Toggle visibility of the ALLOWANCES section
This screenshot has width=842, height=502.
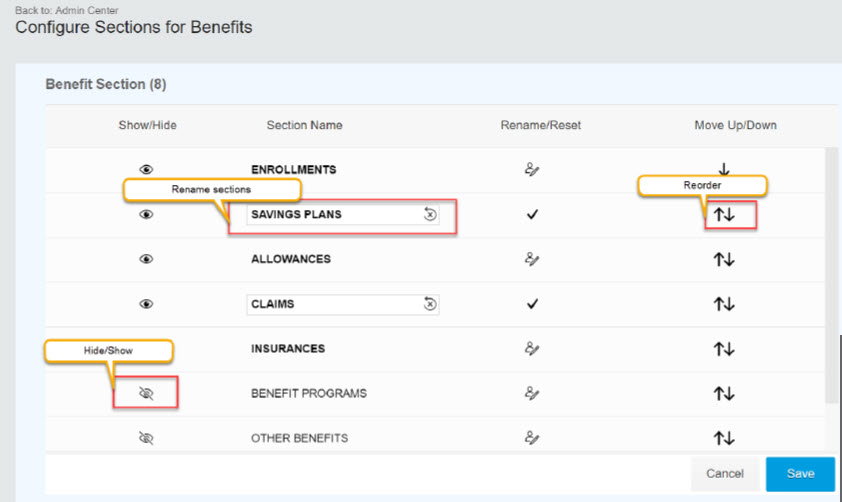(146, 259)
